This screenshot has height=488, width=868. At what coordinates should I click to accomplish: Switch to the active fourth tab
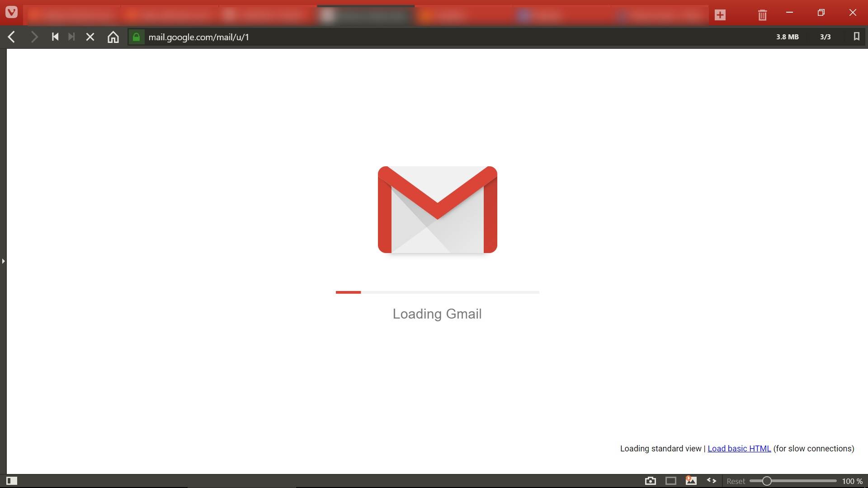coord(365,16)
